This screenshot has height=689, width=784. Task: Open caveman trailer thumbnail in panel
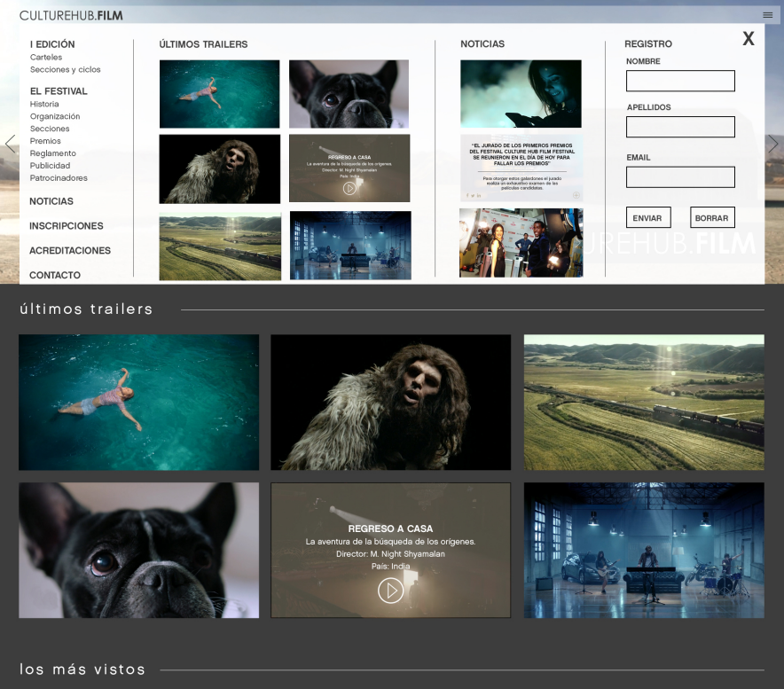(219, 169)
